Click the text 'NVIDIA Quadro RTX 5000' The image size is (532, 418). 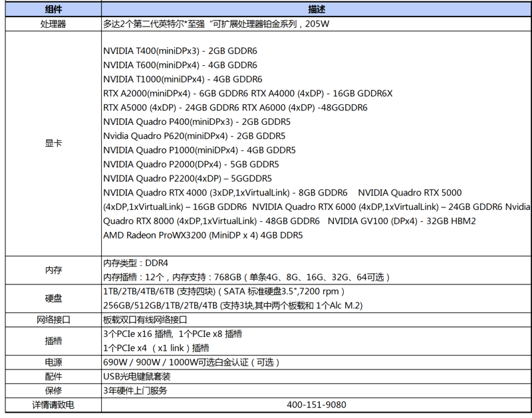pos(410,193)
